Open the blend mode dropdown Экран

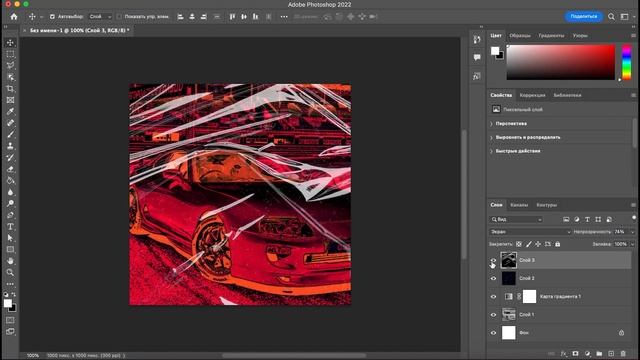coord(530,232)
